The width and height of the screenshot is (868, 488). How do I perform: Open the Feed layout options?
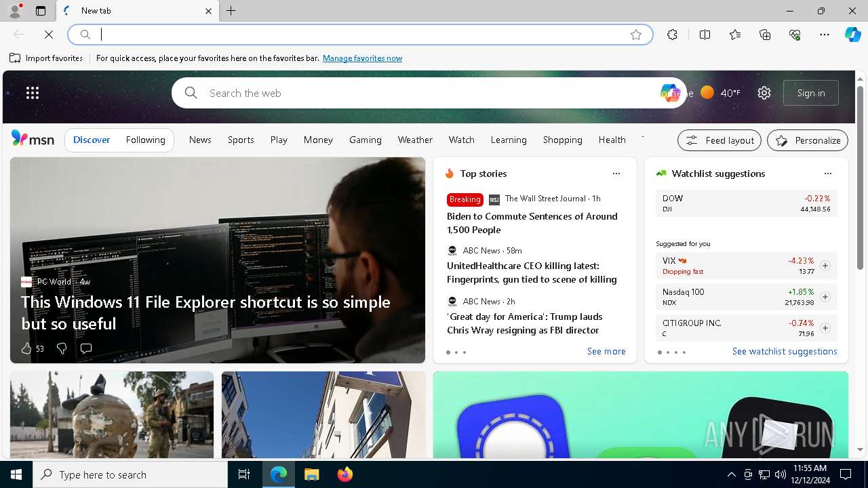pos(719,140)
